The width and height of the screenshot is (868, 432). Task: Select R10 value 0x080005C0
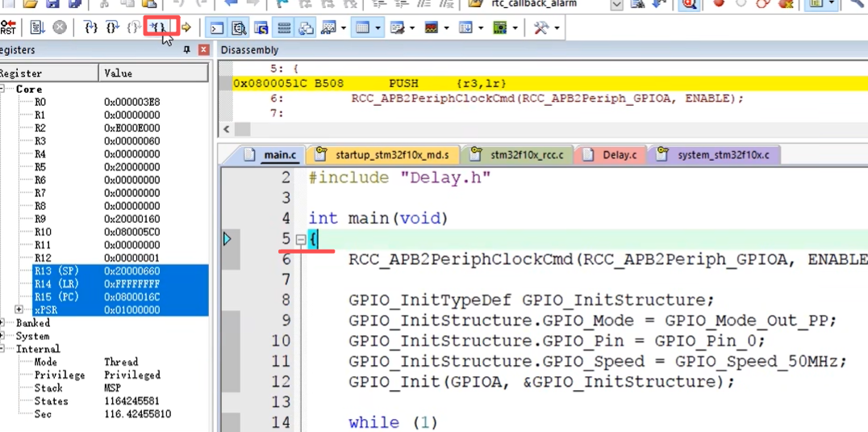[x=131, y=232]
